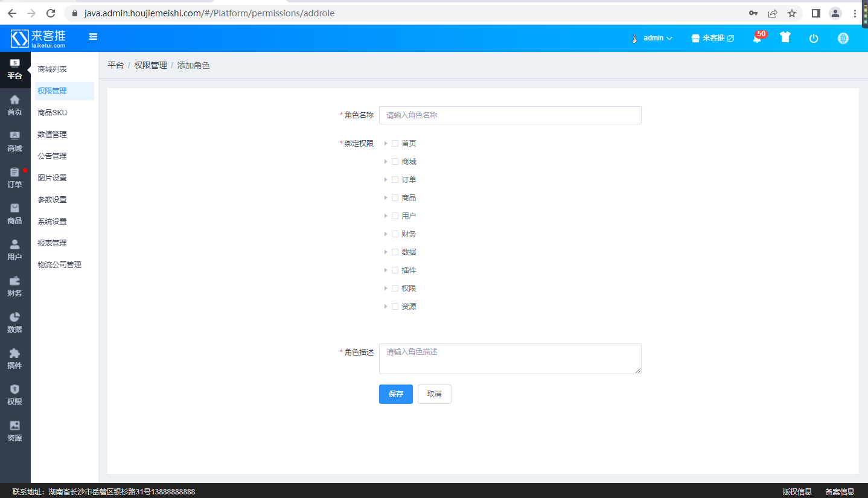
Task: Check the 插件 permission checkbox
Action: (395, 270)
